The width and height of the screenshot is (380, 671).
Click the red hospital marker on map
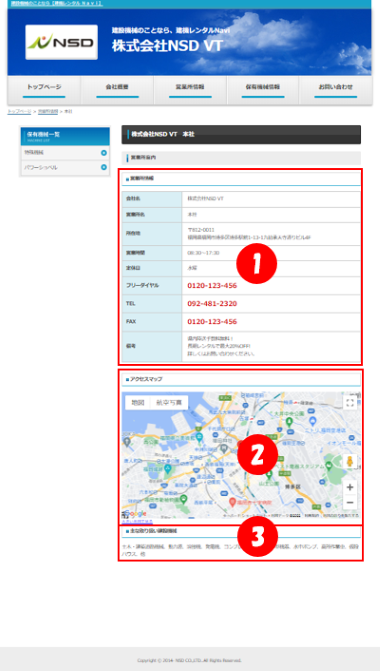[233, 501]
